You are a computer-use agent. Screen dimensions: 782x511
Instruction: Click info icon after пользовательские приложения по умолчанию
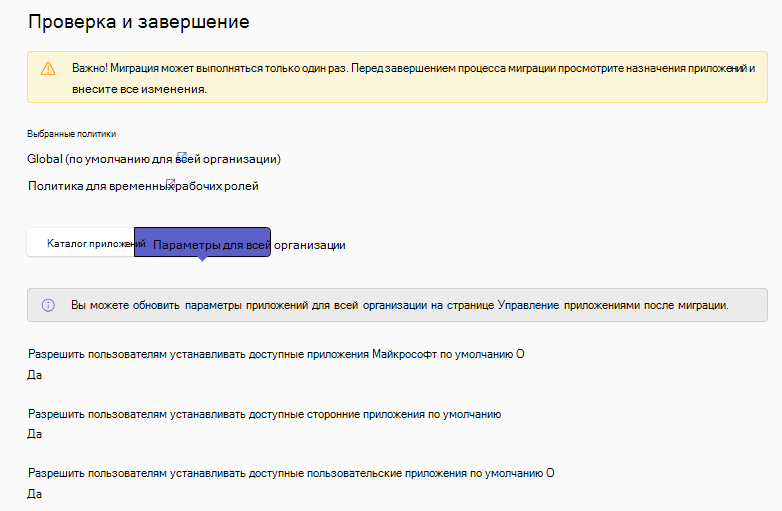coord(550,473)
